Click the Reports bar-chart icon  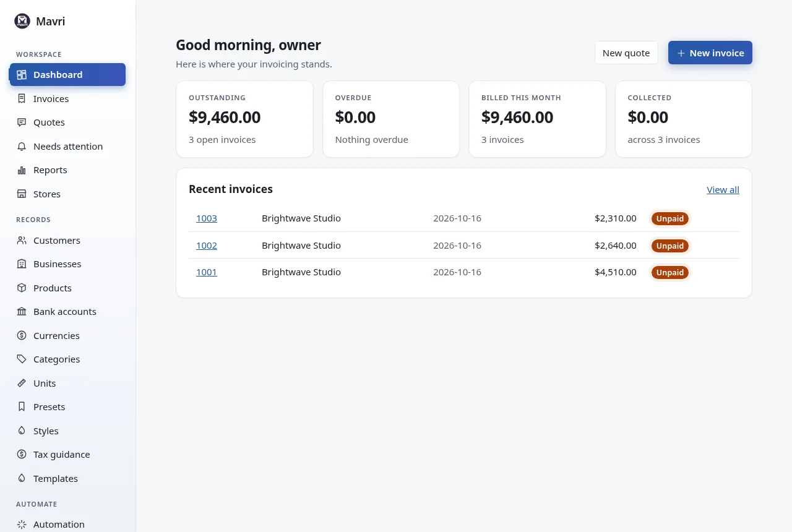(x=22, y=170)
